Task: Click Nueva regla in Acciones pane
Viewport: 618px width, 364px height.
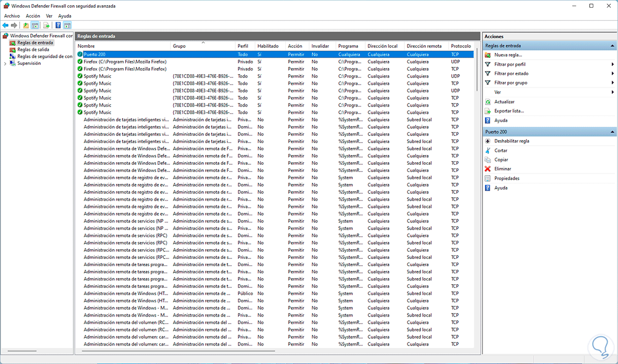Action: tap(508, 55)
